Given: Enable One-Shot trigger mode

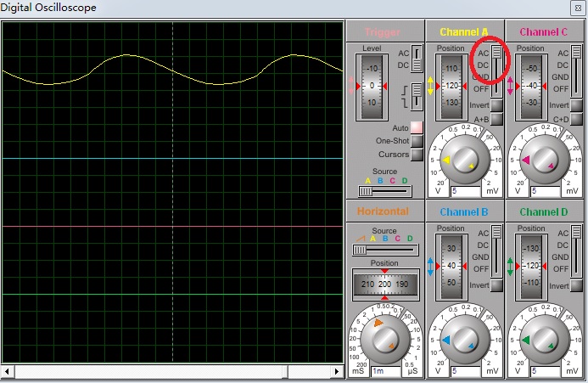Looking at the screenshot, I should pyautogui.click(x=417, y=141).
